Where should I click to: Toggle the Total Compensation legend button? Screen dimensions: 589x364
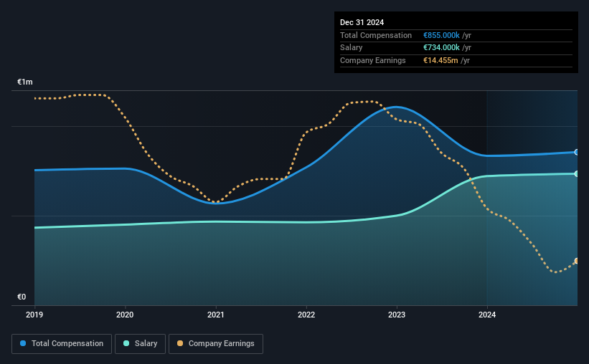[62, 344]
